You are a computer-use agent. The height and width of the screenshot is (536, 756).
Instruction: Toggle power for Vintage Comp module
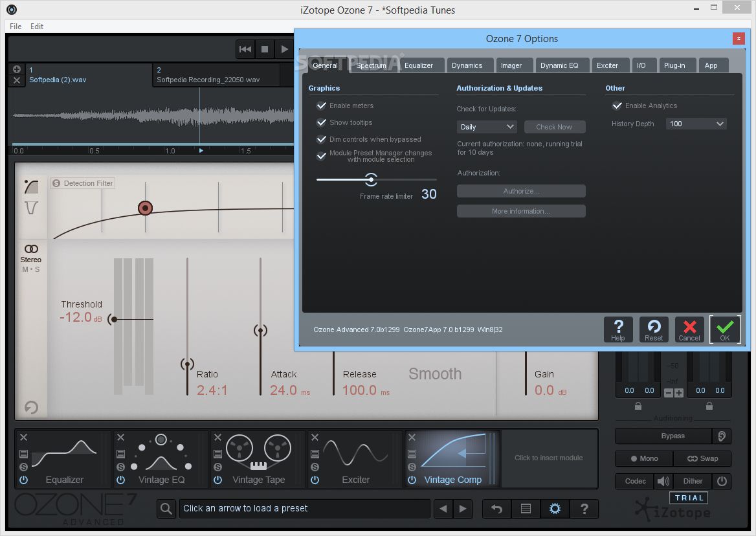pos(412,480)
